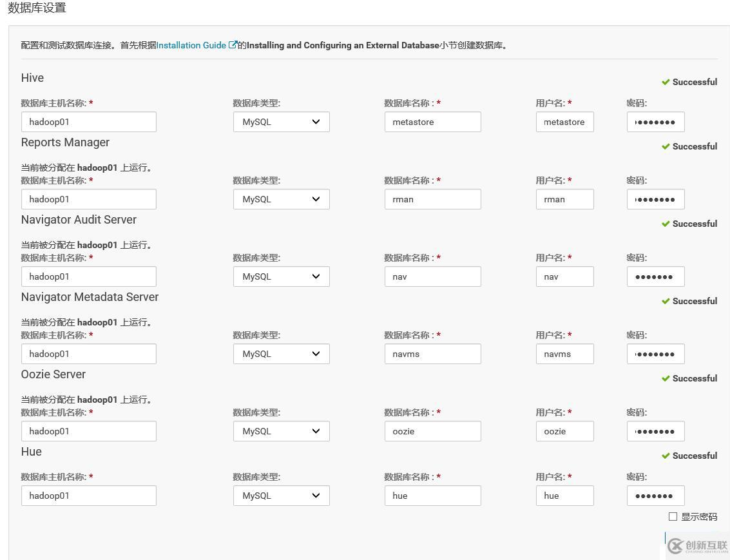The height and width of the screenshot is (560, 730).
Task: Click Oozie Server database name oozie
Action: point(433,431)
